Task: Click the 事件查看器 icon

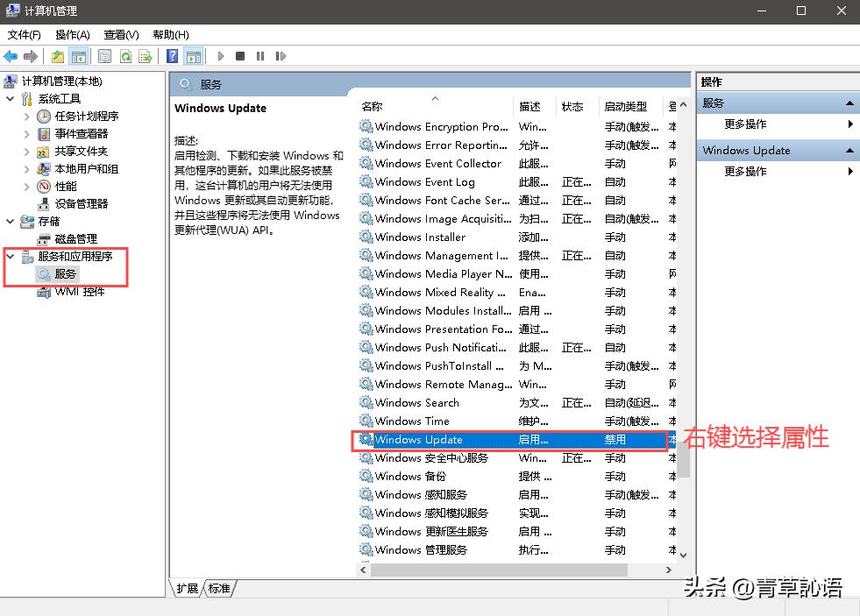Action: pos(44,134)
